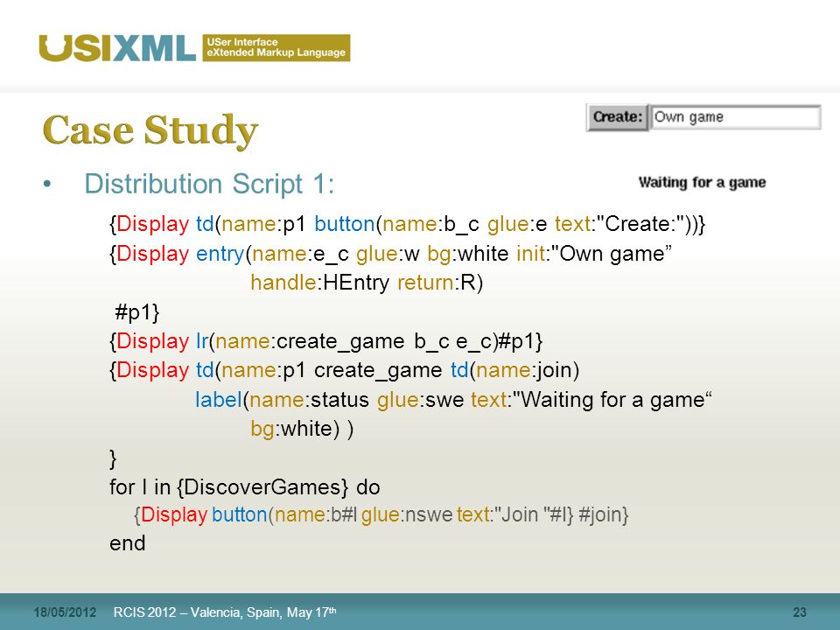Click the lr(name:create_game b_c e_c)#p1} line
840x630 pixels.
coord(326,341)
